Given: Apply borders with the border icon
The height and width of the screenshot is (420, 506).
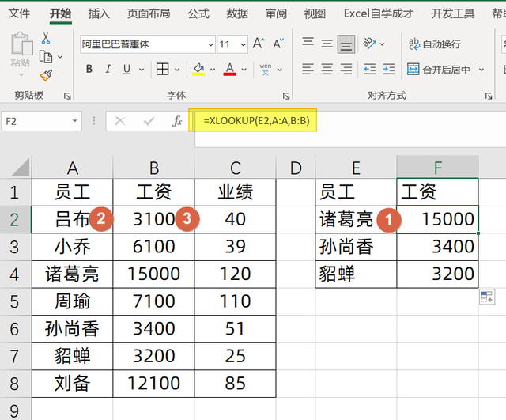Looking at the screenshot, I should pos(162,69).
